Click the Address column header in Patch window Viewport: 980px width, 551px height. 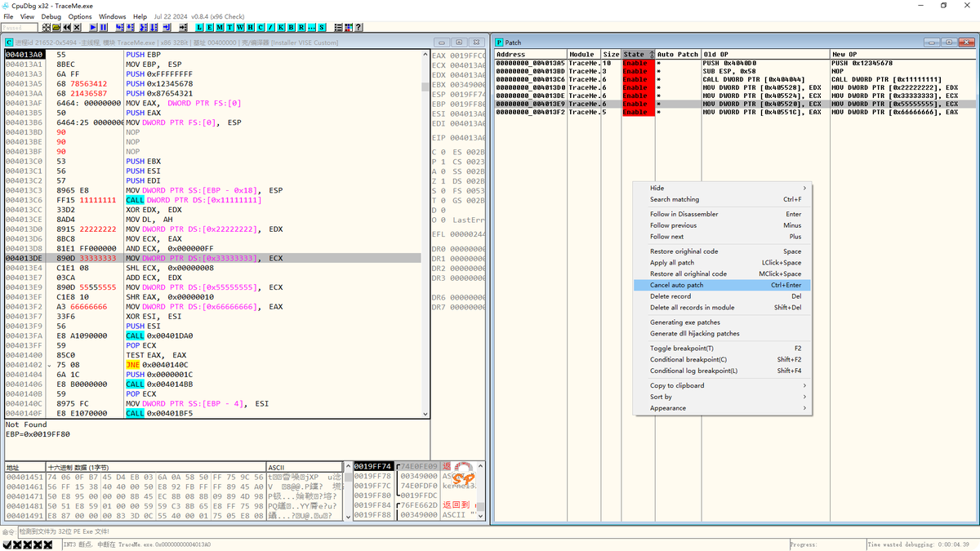coord(531,54)
